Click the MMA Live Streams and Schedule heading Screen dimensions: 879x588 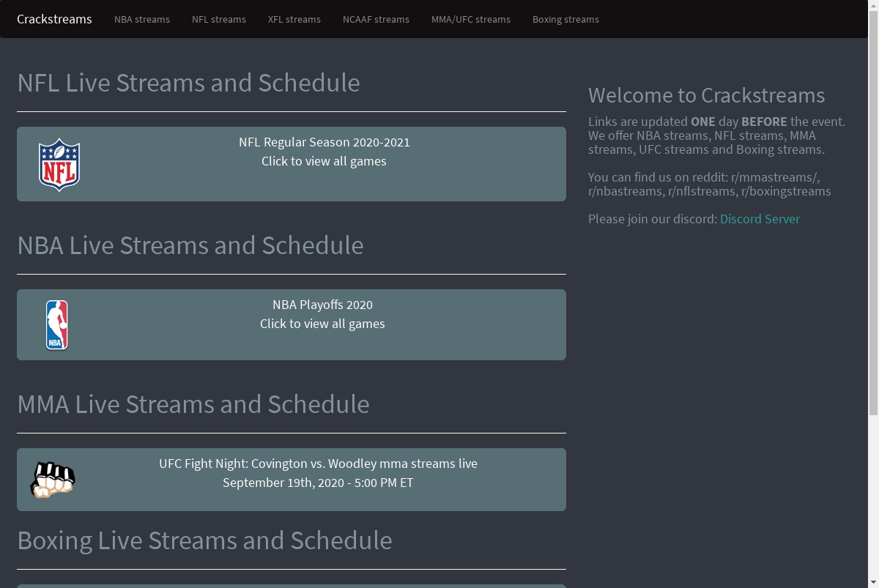tap(193, 404)
